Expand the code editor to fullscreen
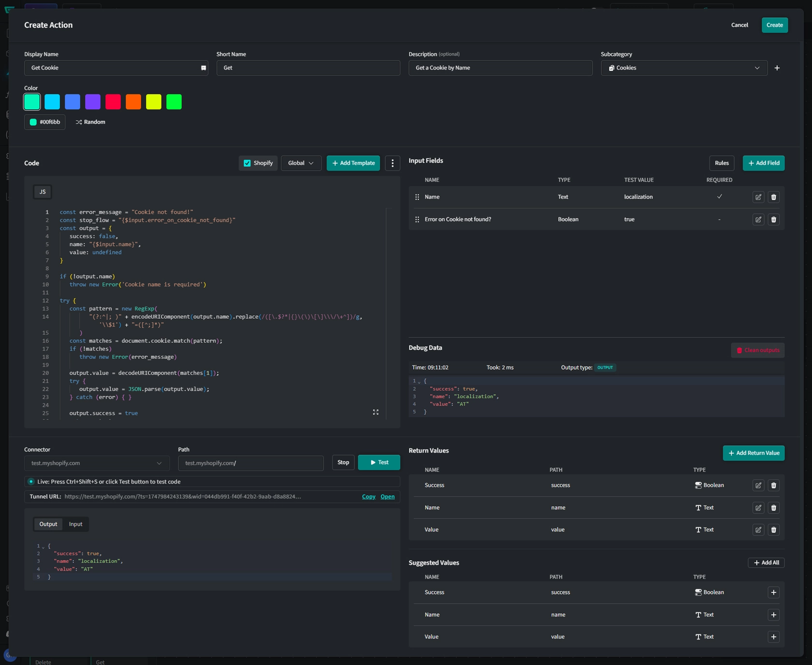 [x=376, y=412]
